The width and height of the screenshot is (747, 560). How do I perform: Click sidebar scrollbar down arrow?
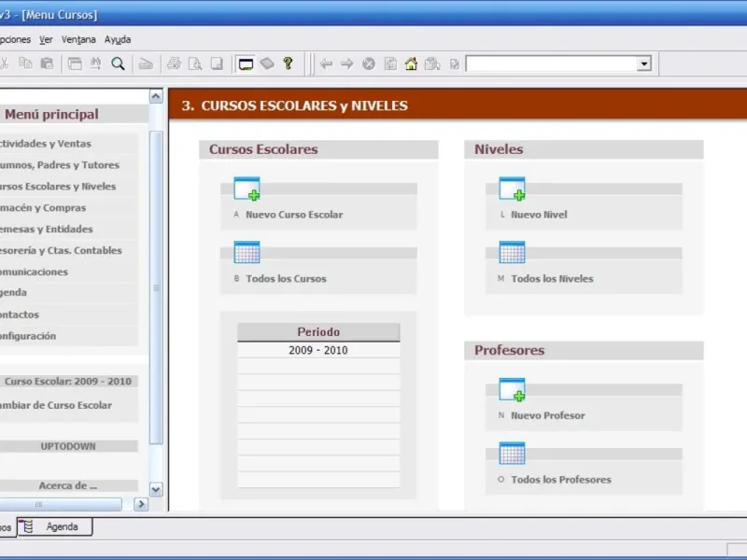(x=156, y=489)
